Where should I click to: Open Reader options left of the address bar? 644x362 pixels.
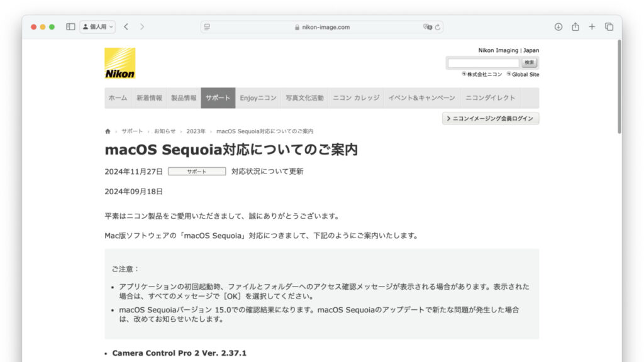tap(206, 27)
